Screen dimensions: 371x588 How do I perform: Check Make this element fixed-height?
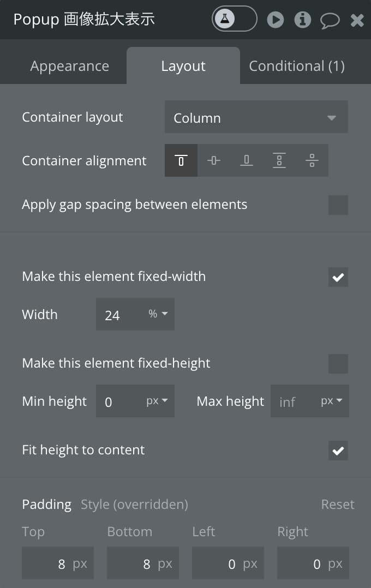tap(338, 364)
